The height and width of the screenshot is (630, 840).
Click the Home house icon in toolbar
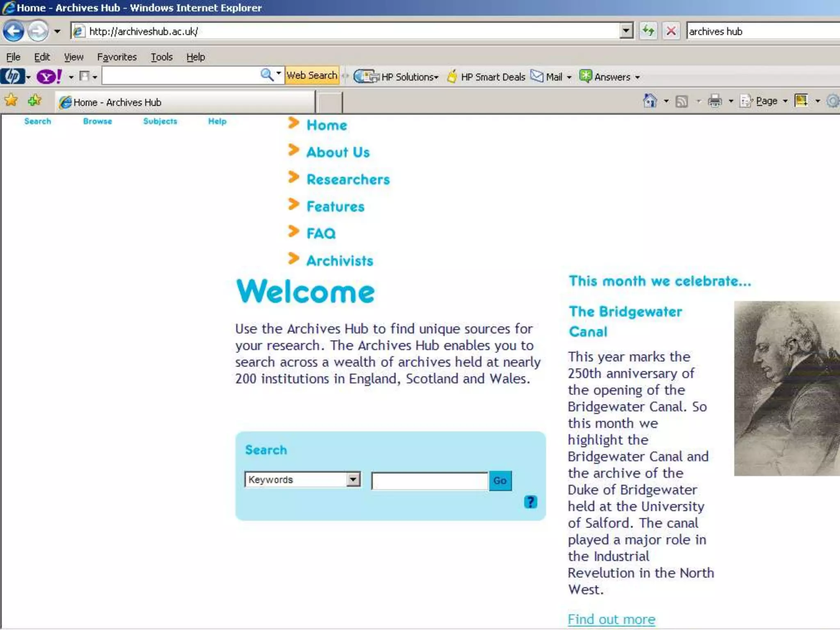click(x=650, y=101)
